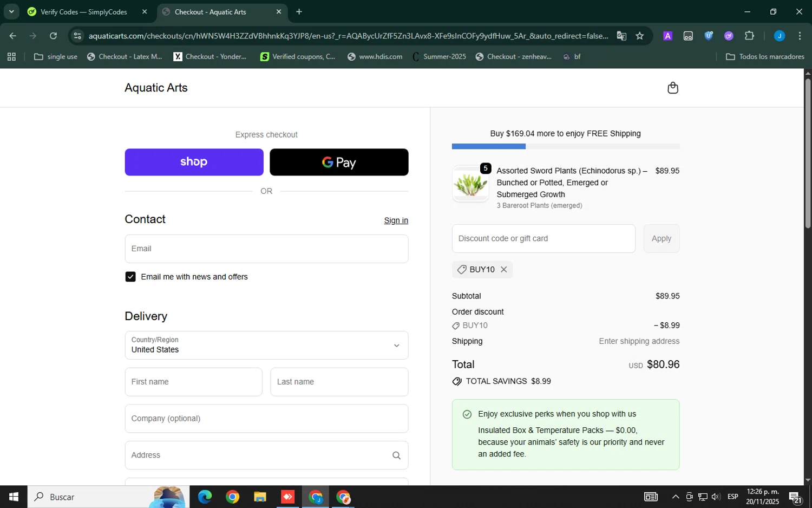
Task: Open the Extensions puzzle piece menu
Action: (749, 36)
